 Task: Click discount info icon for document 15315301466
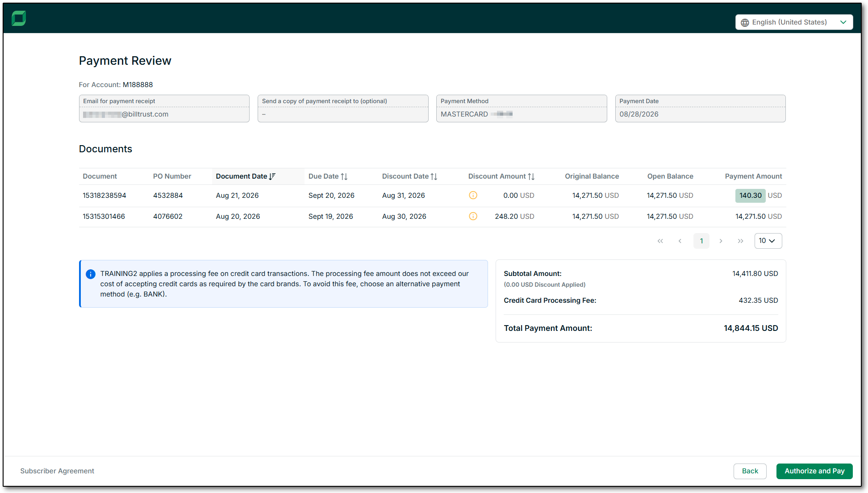tap(473, 216)
